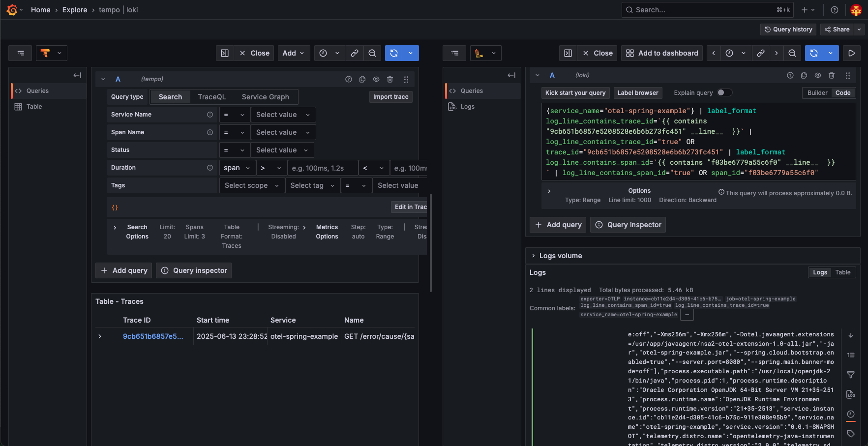868x446 pixels.
Task: Enable the Explain query switch
Action: (x=725, y=92)
